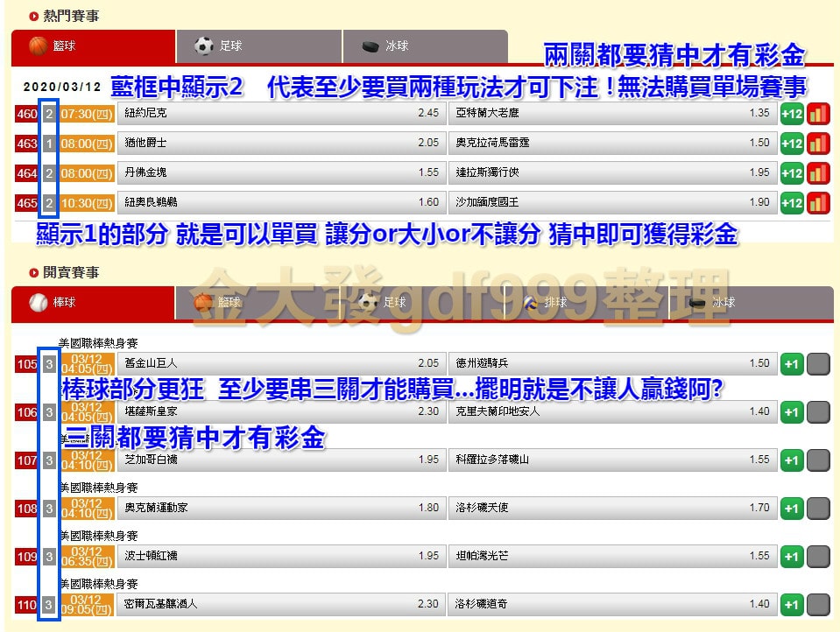840x632 pixels.
Task: Click game number 465 red badge
Action: 27,202
